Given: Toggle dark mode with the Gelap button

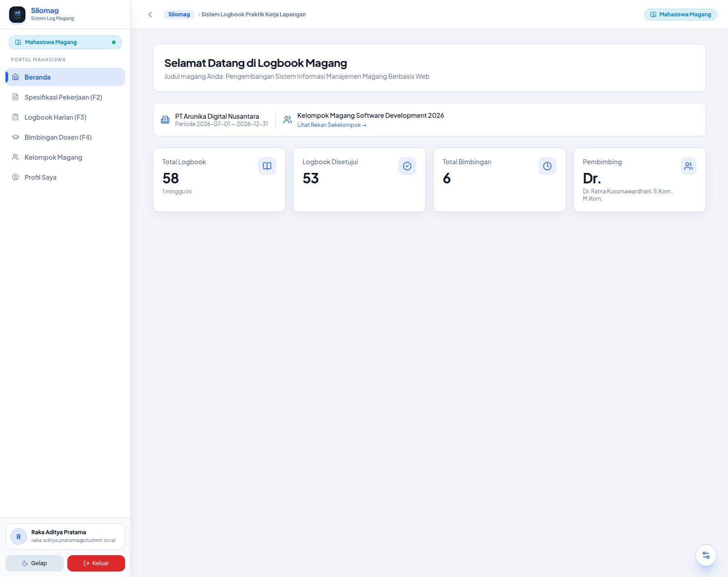Looking at the screenshot, I should 35,563.
